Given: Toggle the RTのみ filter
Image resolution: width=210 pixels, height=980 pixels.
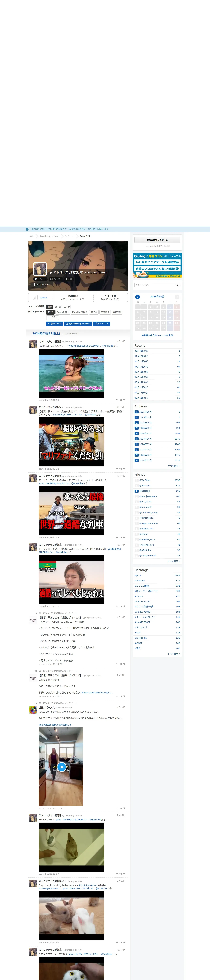Looking at the screenshot, I should (x=94, y=312).
